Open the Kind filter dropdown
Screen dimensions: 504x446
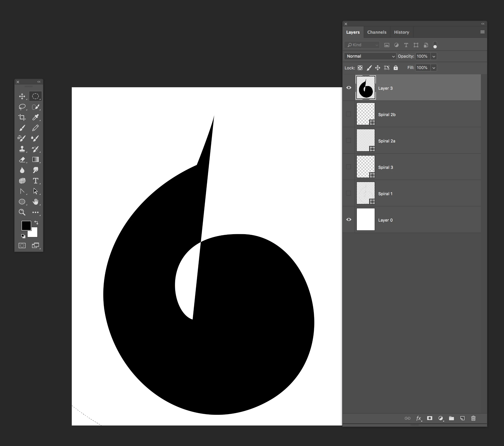point(362,45)
